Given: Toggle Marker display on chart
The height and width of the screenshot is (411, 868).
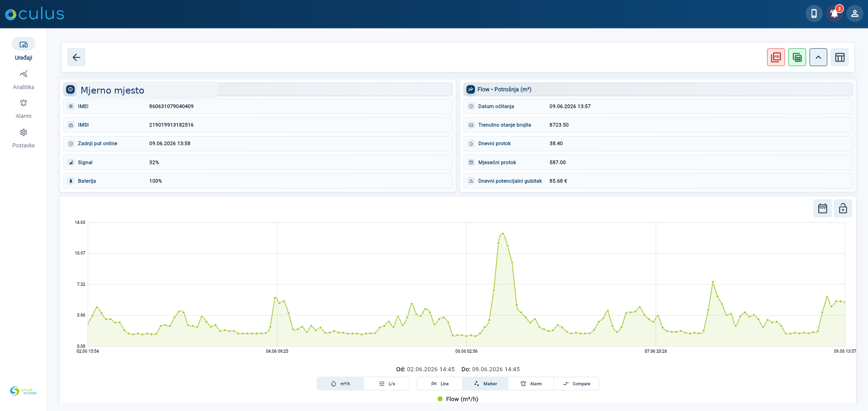Looking at the screenshot, I should (485, 384).
